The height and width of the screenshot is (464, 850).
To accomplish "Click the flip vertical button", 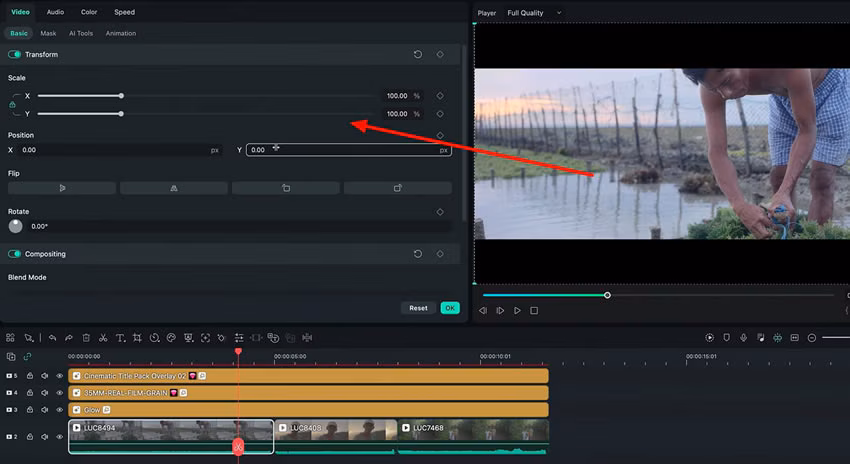I will pyautogui.click(x=173, y=188).
